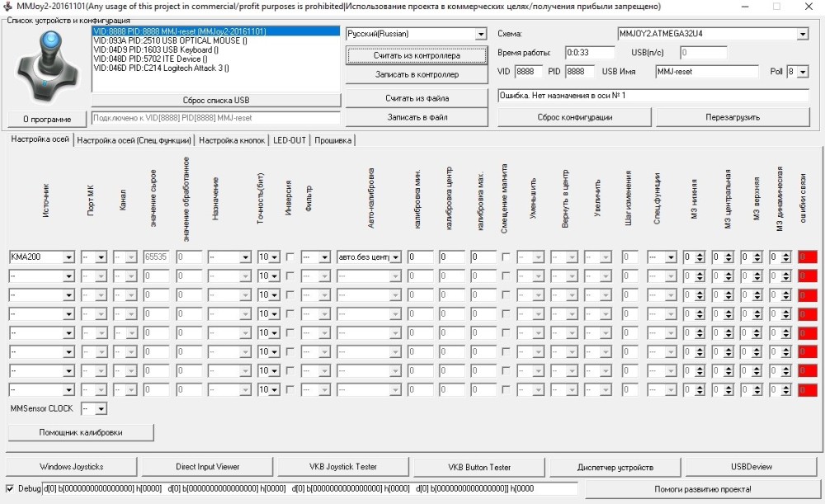The width and height of the screenshot is (825, 504).
Task: Check Смещение магнита box in first axis row
Action: coord(506,257)
